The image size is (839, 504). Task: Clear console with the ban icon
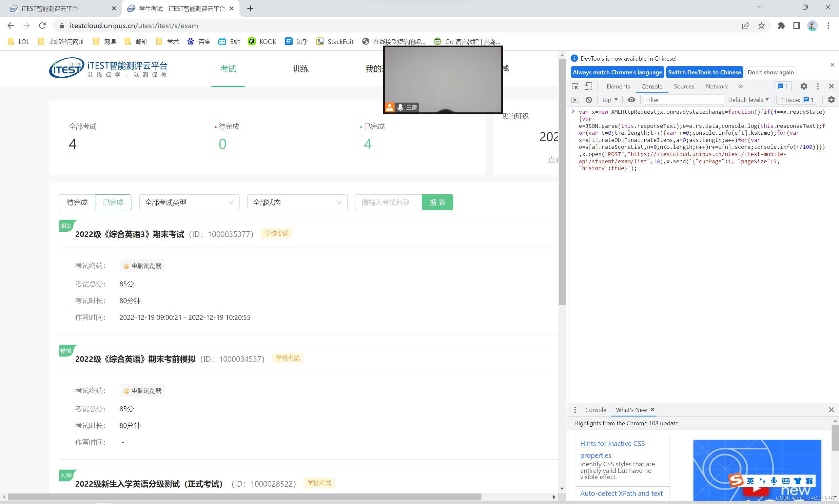coord(589,100)
